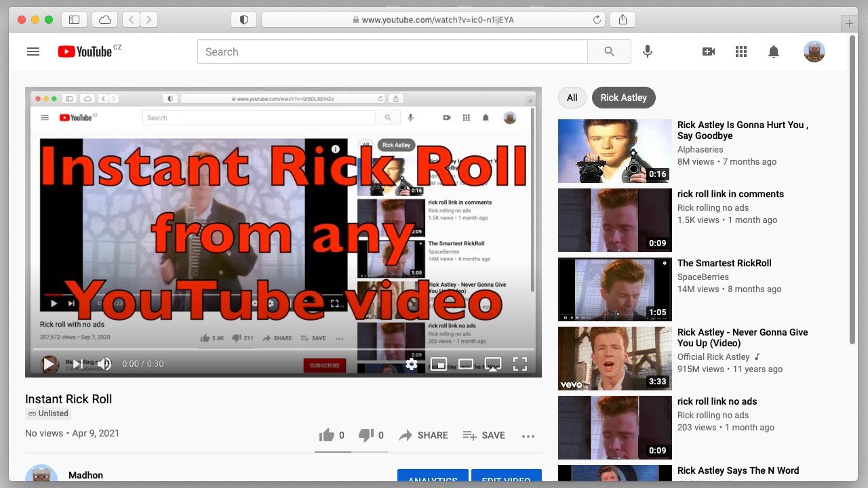Screen dimensions: 868x488
Task: Open Safari iCloud tabs button
Action: tap(105, 20)
